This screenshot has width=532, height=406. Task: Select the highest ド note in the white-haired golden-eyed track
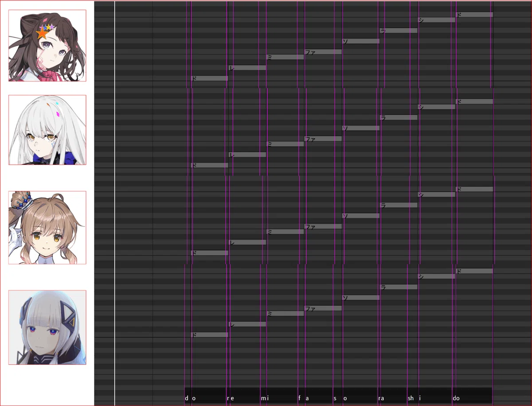474,101
